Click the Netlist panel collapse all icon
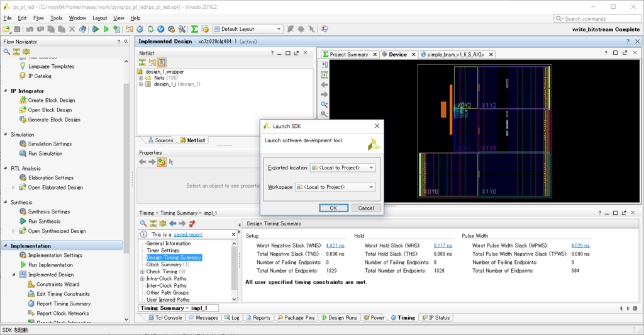This screenshot has height=335, width=644. coord(142,62)
